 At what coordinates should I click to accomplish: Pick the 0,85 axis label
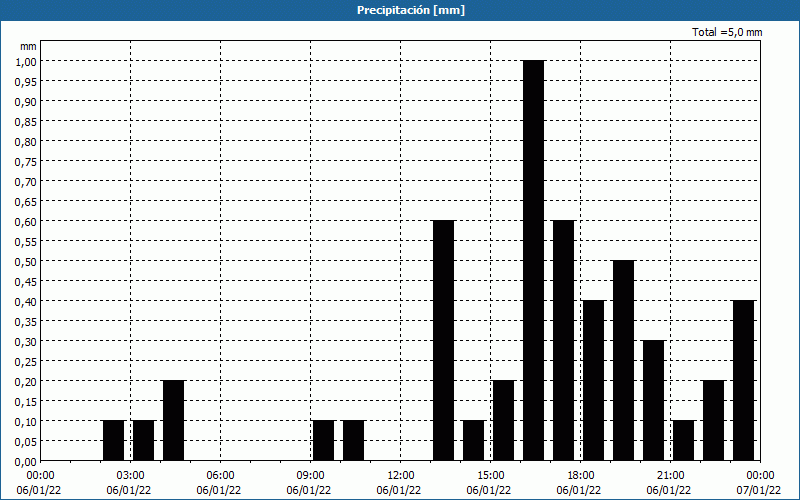(x=26, y=121)
